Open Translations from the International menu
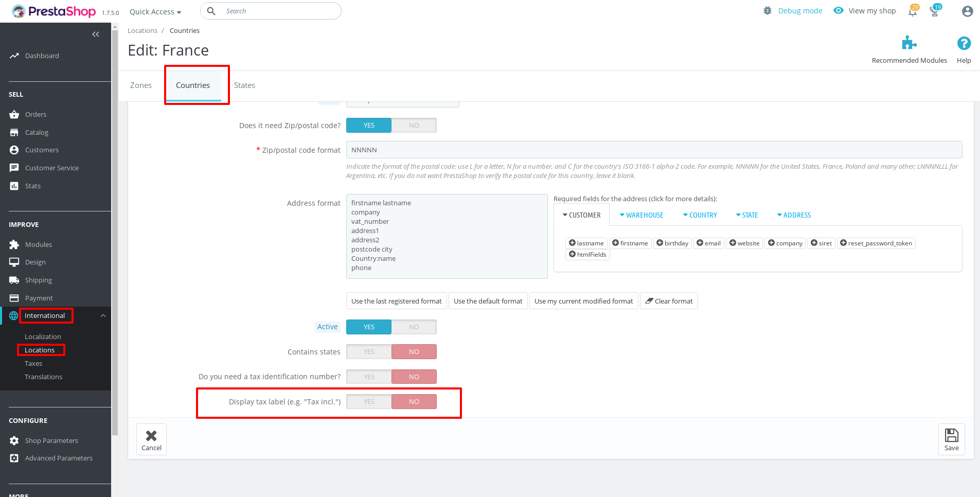The width and height of the screenshot is (980, 497). click(x=43, y=377)
